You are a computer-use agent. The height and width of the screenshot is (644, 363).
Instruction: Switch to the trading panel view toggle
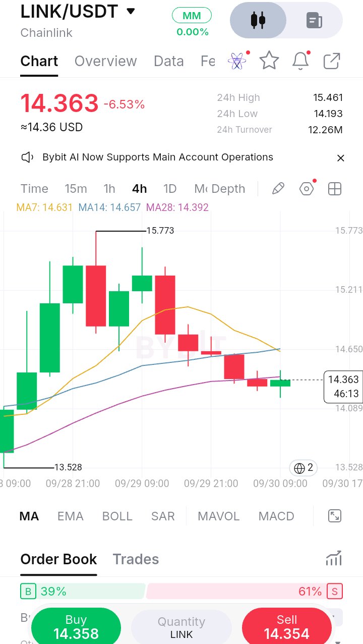[314, 21]
